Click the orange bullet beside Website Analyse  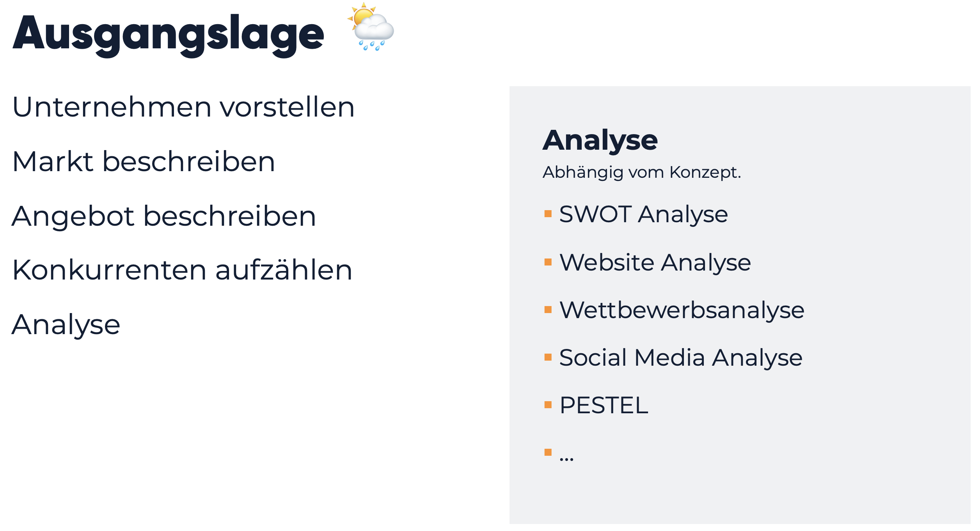tap(548, 262)
